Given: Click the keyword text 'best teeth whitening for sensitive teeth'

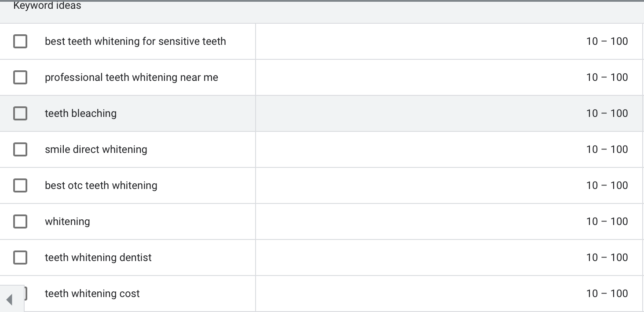Looking at the screenshot, I should pyautogui.click(x=135, y=41).
